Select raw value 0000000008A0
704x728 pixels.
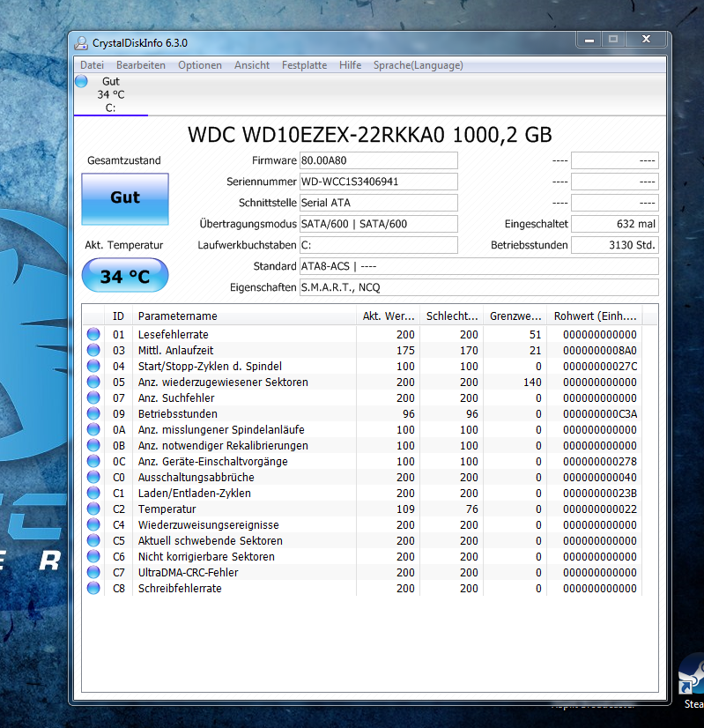[599, 350]
